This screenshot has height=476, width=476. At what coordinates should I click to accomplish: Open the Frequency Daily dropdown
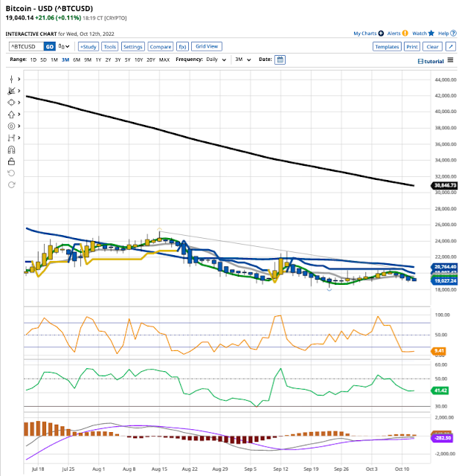pos(216,59)
